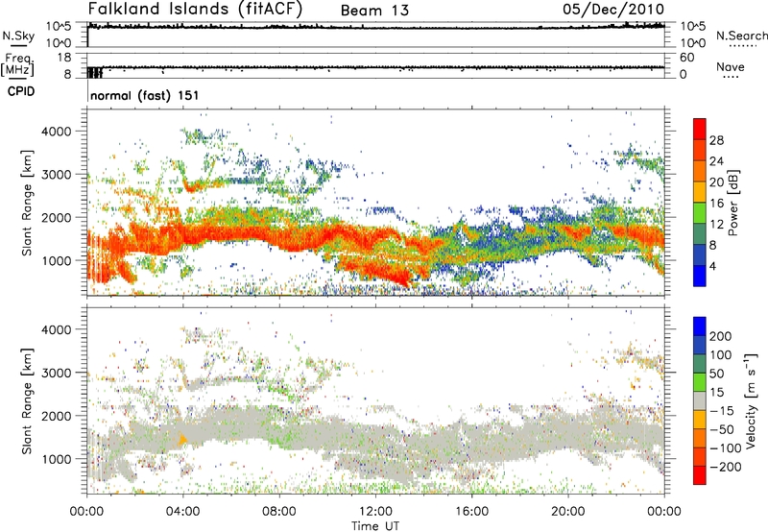The width and height of the screenshot is (768, 532).
Task: Click the 'Nave' legend label
Action: tap(731, 66)
